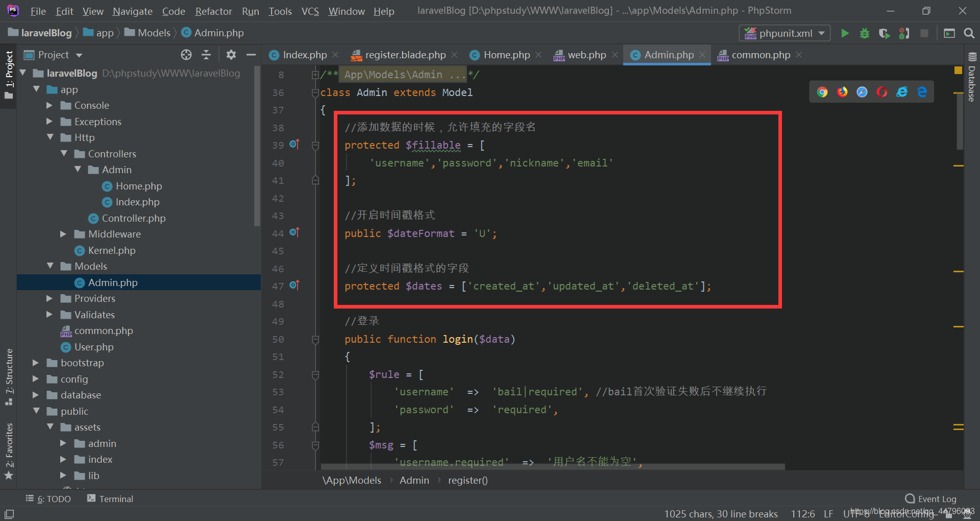Screen dimensions: 980x521
Task: Expand the Providers folder
Action: pos(50,298)
